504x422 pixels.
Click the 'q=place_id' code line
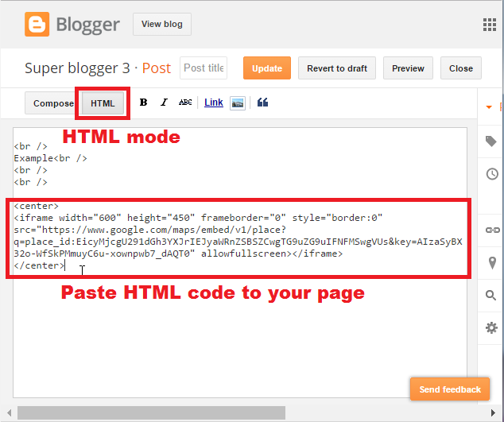coord(238,242)
